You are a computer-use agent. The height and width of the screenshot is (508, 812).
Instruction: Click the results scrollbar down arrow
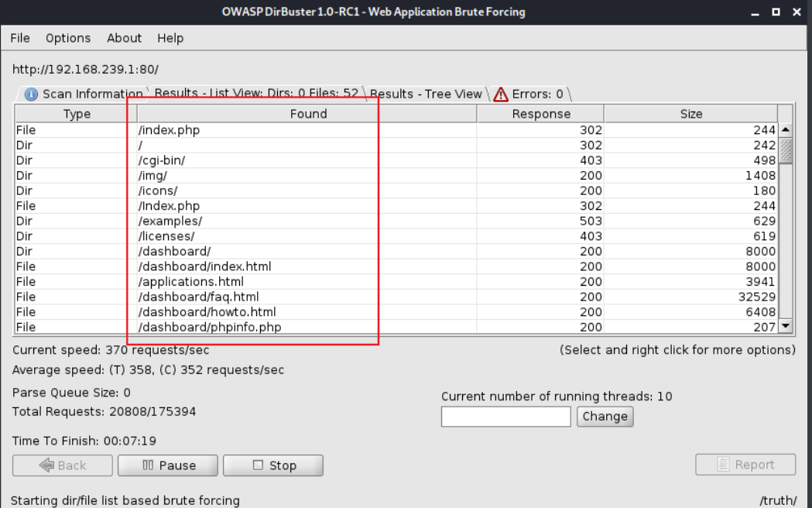[x=786, y=326]
